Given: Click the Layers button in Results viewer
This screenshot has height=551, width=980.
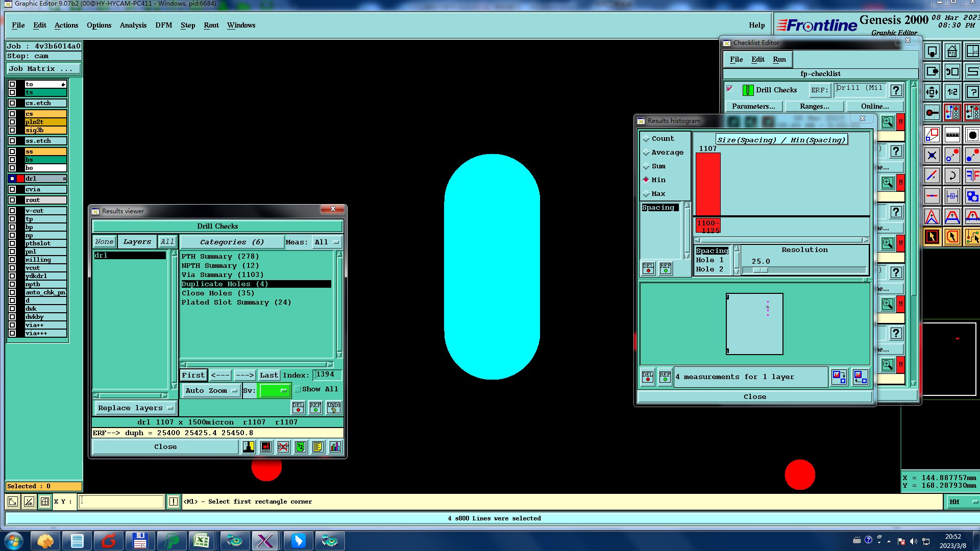Looking at the screenshot, I should 137,242.
